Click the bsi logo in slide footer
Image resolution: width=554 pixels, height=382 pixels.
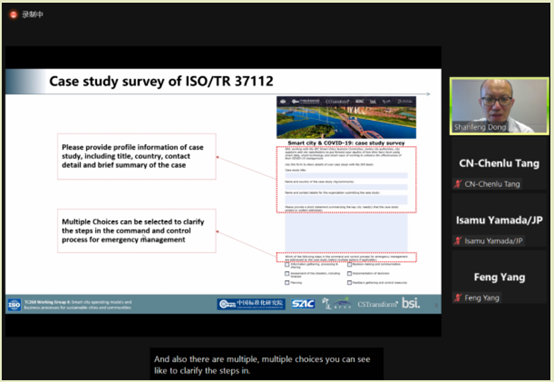(411, 303)
